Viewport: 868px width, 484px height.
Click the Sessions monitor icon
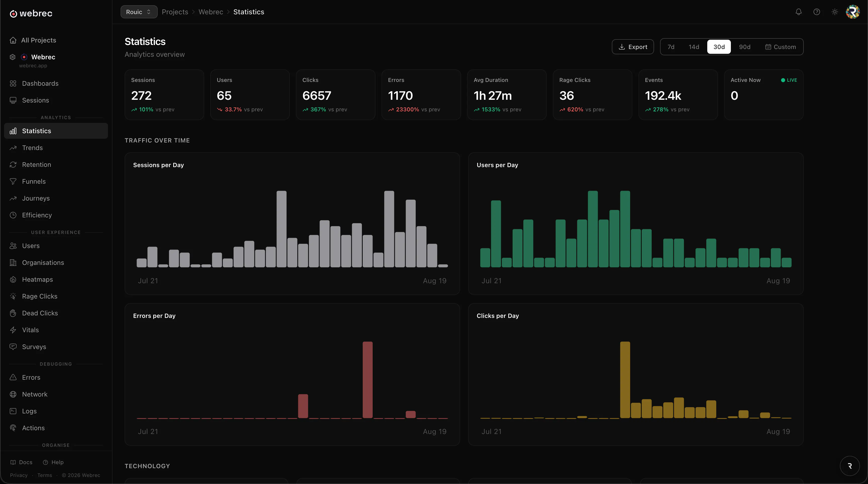(13, 101)
